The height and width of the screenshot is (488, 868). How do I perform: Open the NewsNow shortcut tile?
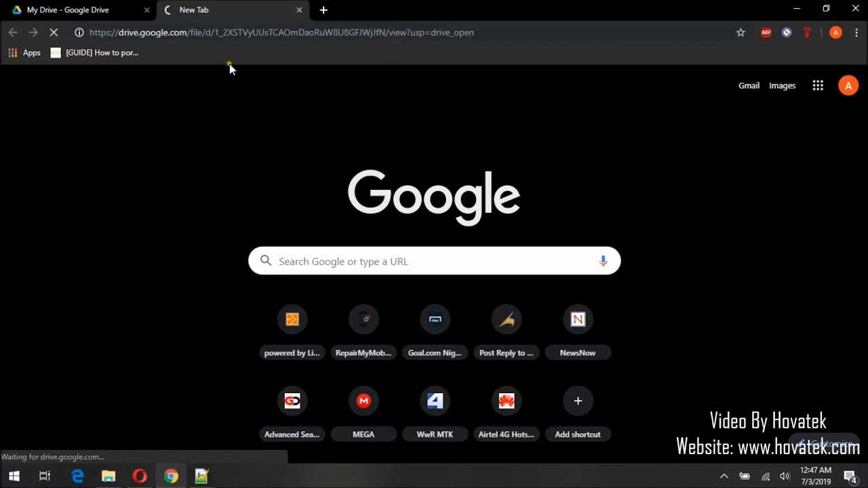(x=578, y=333)
